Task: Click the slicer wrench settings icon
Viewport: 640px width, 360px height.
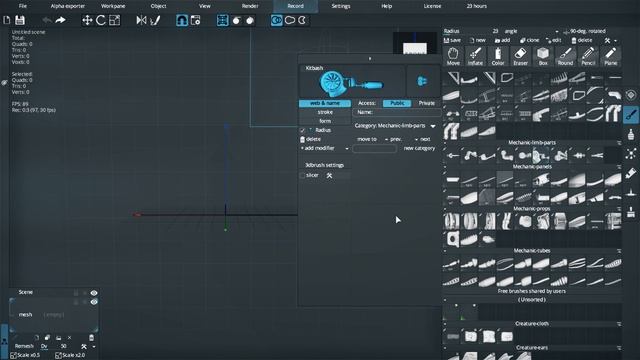Action: pyautogui.click(x=329, y=176)
